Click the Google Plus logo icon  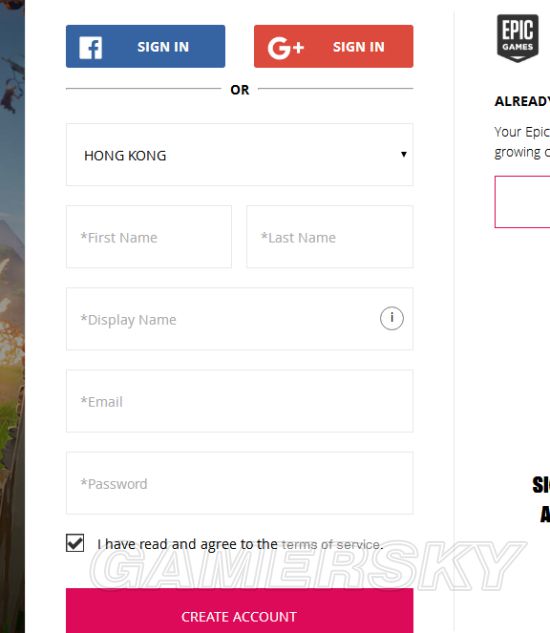coord(285,48)
